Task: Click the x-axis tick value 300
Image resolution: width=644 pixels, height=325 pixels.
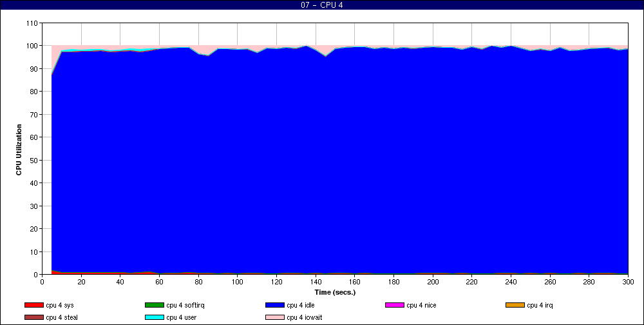Action: [x=628, y=282]
